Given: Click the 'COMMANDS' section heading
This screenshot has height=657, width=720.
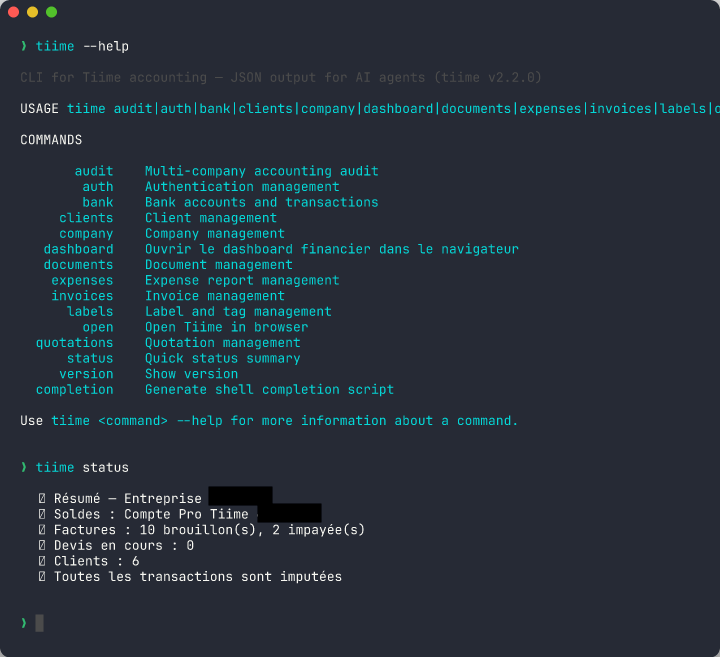Looking at the screenshot, I should [51, 140].
